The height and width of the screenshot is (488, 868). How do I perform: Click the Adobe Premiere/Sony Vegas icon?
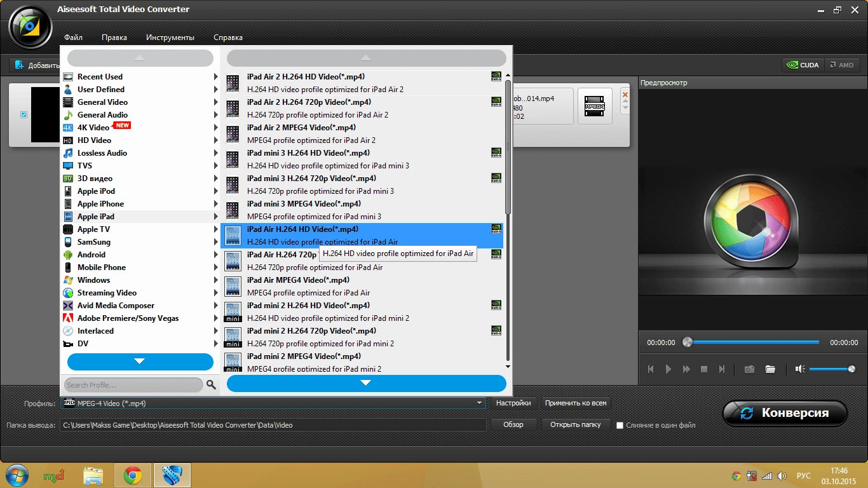click(x=68, y=318)
